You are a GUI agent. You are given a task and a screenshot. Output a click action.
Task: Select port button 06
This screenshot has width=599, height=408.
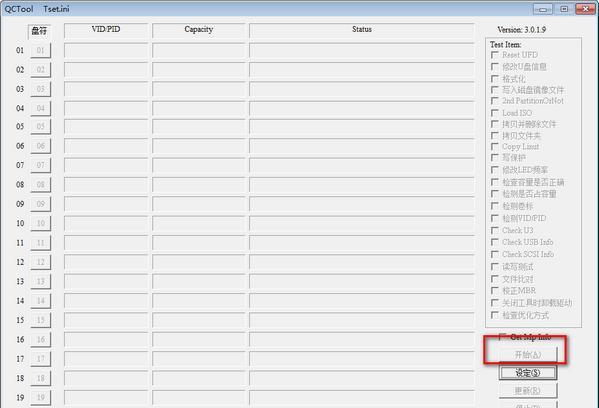click(40, 146)
